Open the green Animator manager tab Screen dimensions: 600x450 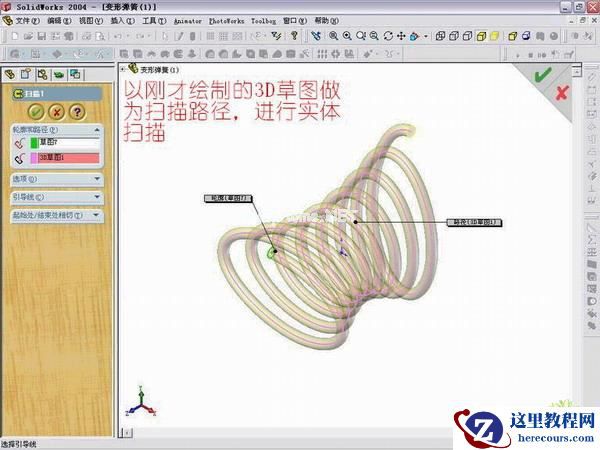pyautogui.click(x=59, y=74)
